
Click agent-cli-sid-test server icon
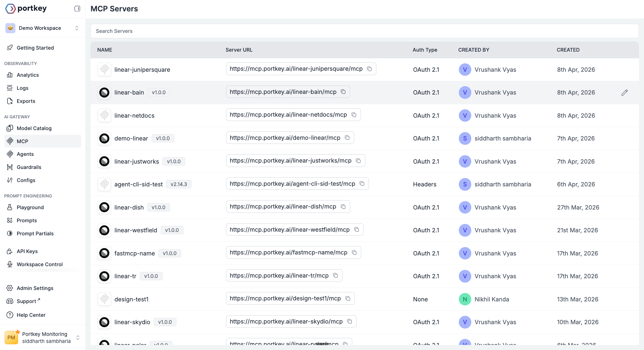(x=104, y=184)
